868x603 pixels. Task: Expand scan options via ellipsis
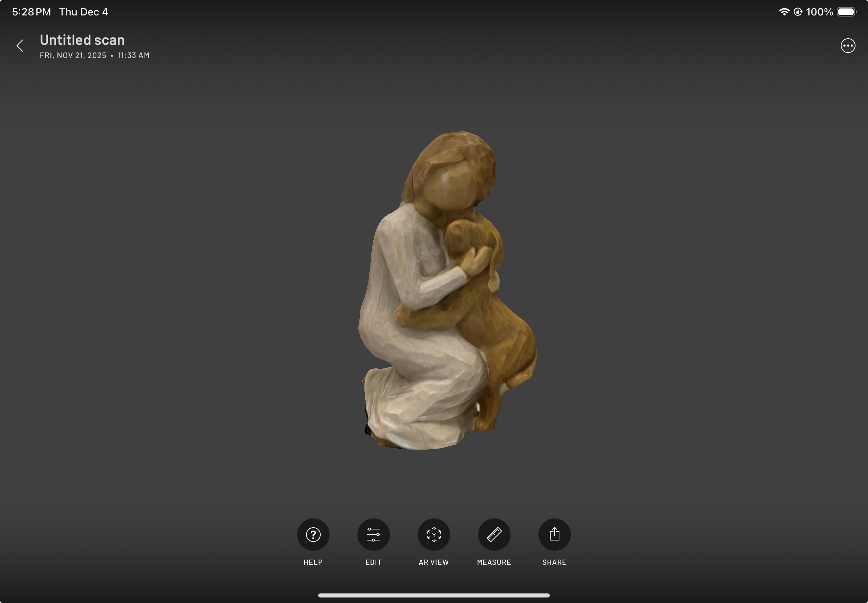848,45
